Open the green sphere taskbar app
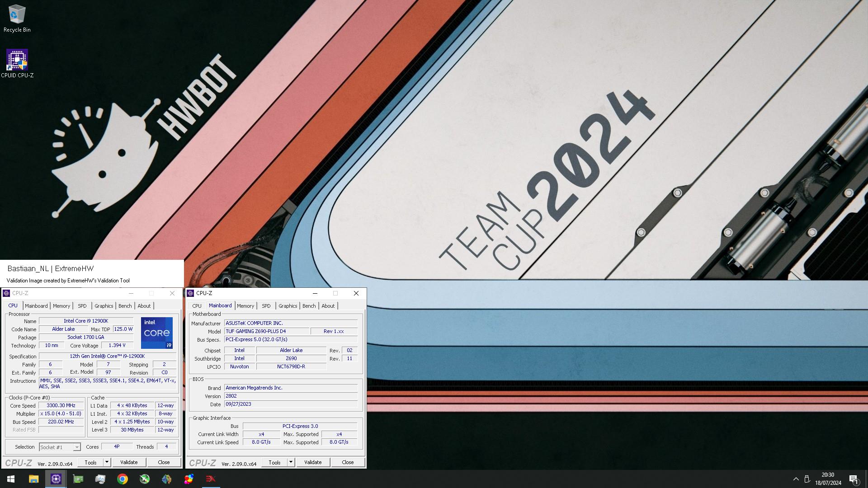The height and width of the screenshot is (488, 868). [x=145, y=479]
